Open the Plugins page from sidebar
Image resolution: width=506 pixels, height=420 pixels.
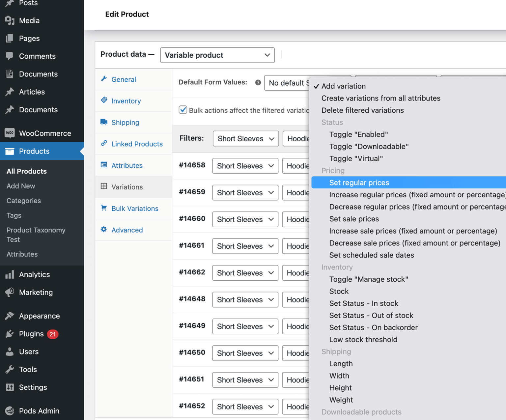coord(31,334)
